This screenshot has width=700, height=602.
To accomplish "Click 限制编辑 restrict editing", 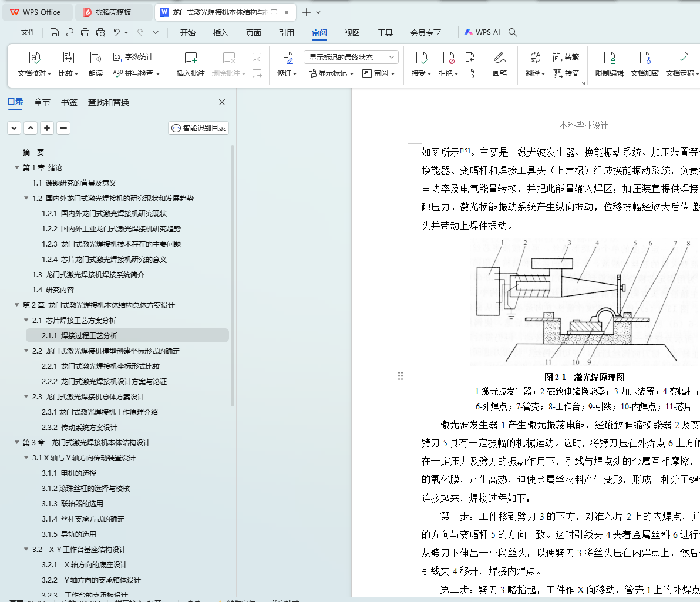I will (x=610, y=64).
